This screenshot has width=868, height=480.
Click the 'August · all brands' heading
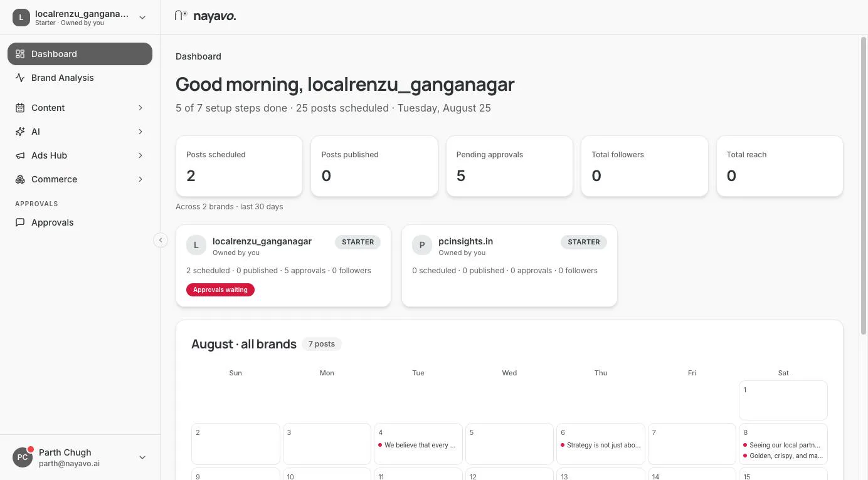coord(244,344)
